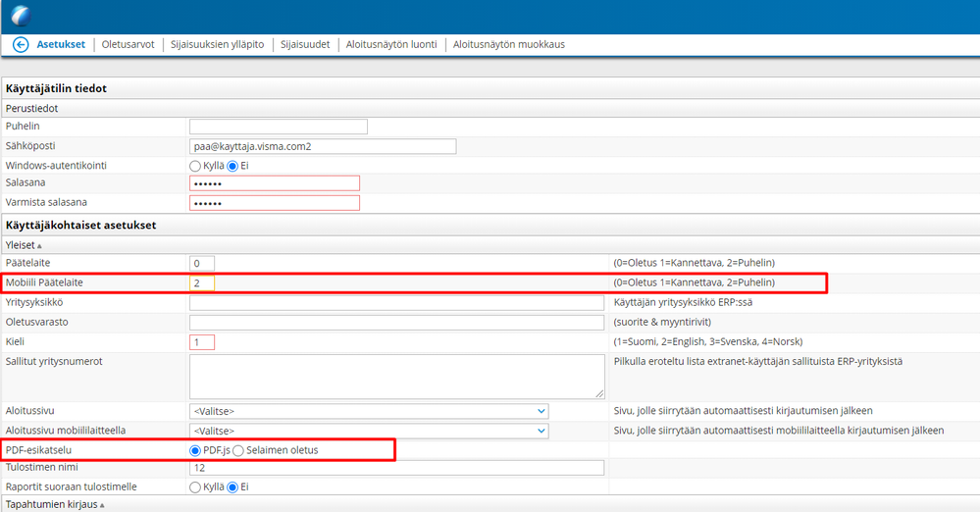Screen dimensions: 980x512
Task: Collapse the Tapahtumien kirjaus section
Action: (55, 504)
